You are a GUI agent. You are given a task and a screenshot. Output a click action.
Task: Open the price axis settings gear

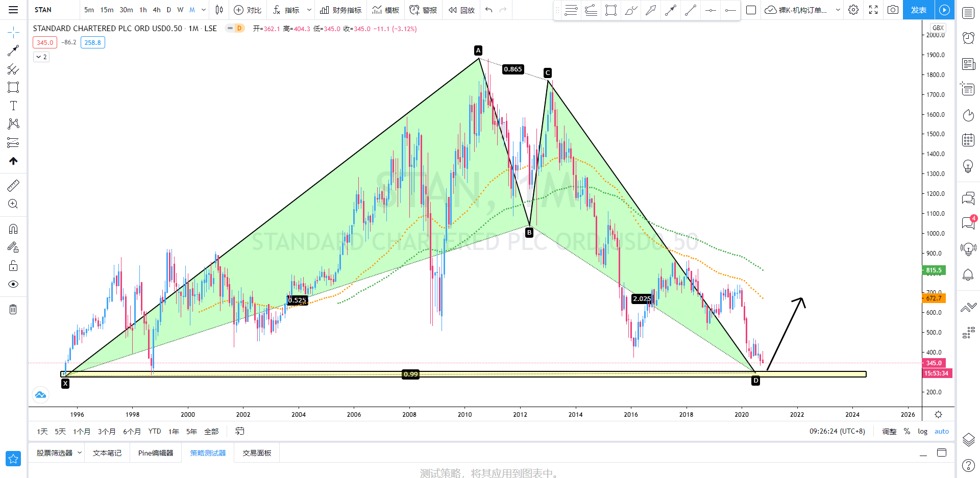[938, 414]
